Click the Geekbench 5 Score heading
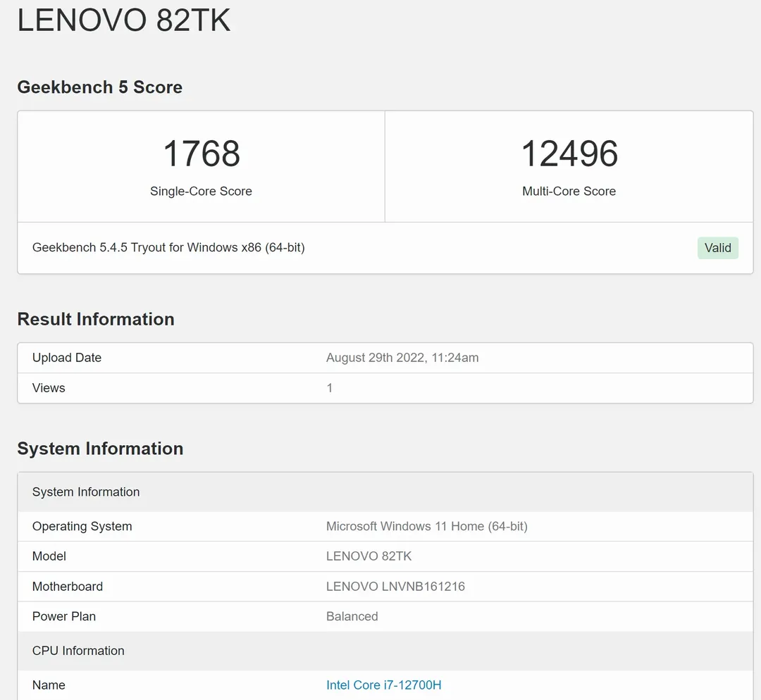 coord(99,87)
